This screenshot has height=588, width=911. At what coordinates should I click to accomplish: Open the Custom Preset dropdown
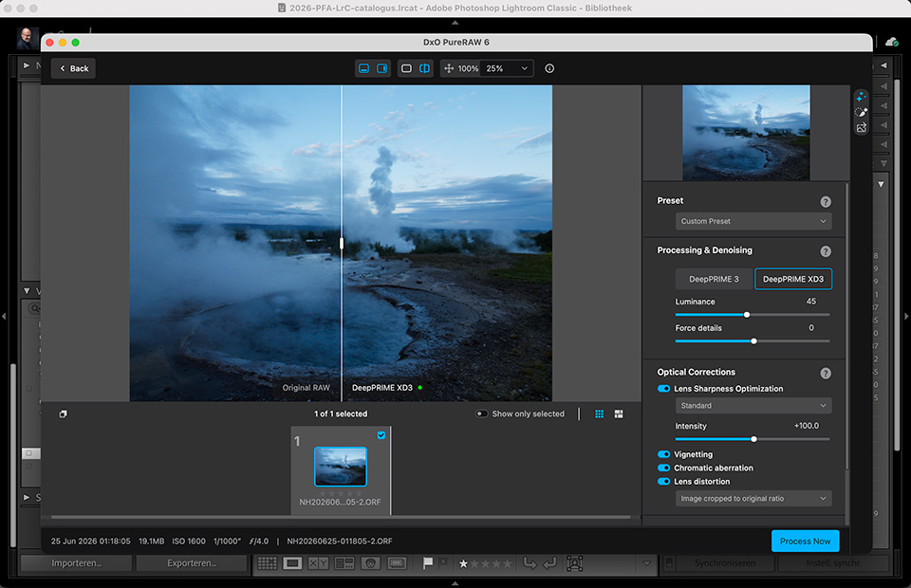click(753, 221)
